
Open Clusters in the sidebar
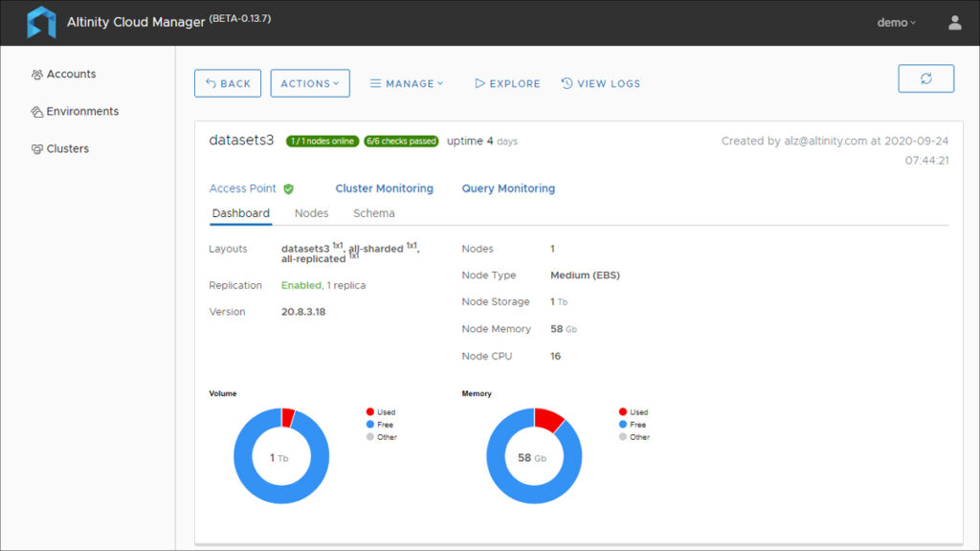[60, 149]
